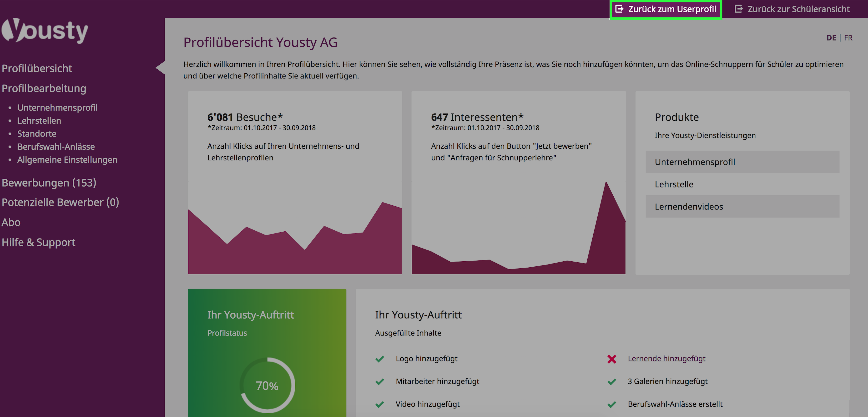Switch language to FR

(x=848, y=38)
